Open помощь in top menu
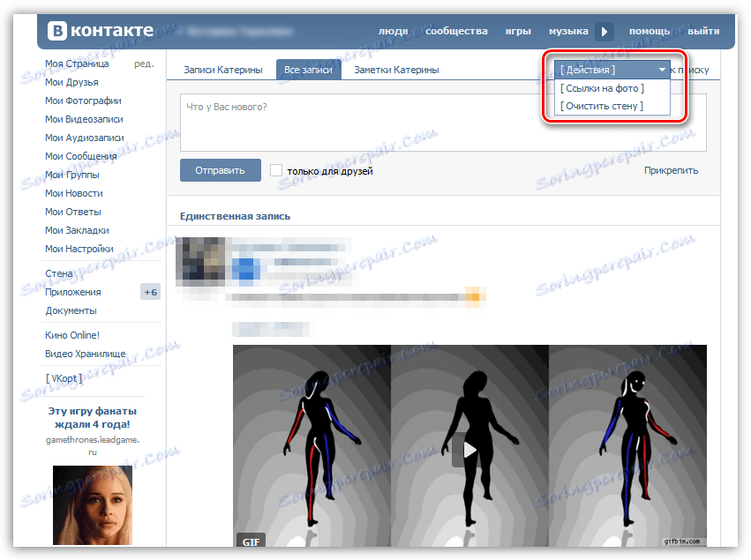This screenshot has height=560, width=751. click(650, 31)
